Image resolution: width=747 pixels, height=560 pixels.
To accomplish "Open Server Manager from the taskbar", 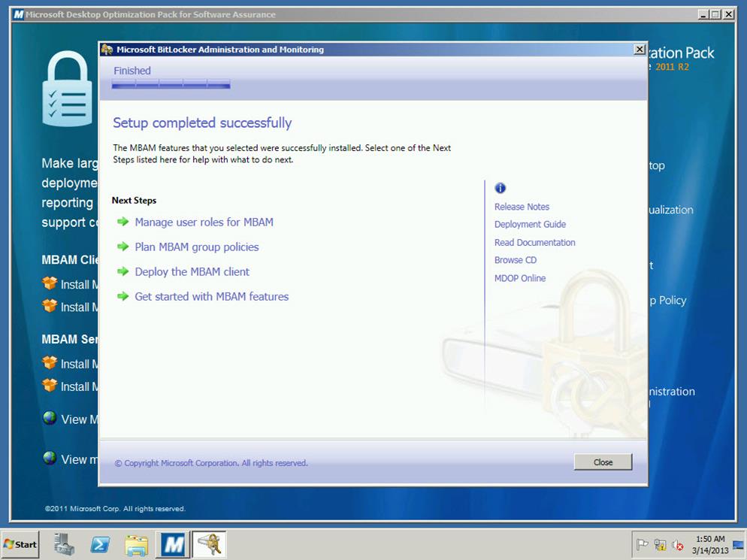I will tap(64, 544).
